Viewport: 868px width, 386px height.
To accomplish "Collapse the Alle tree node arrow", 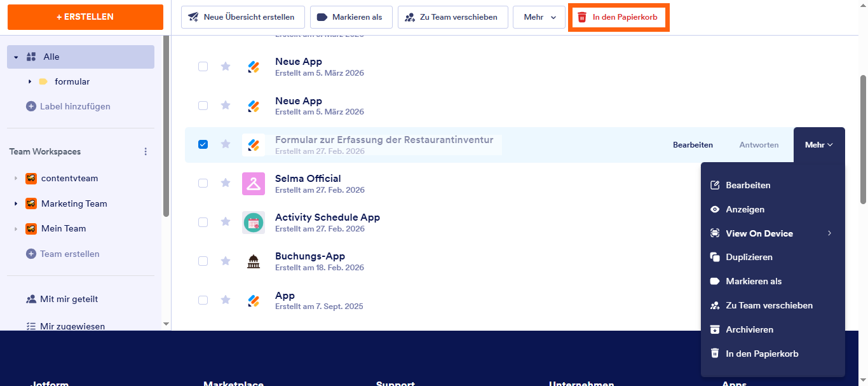I will pos(16,57).
